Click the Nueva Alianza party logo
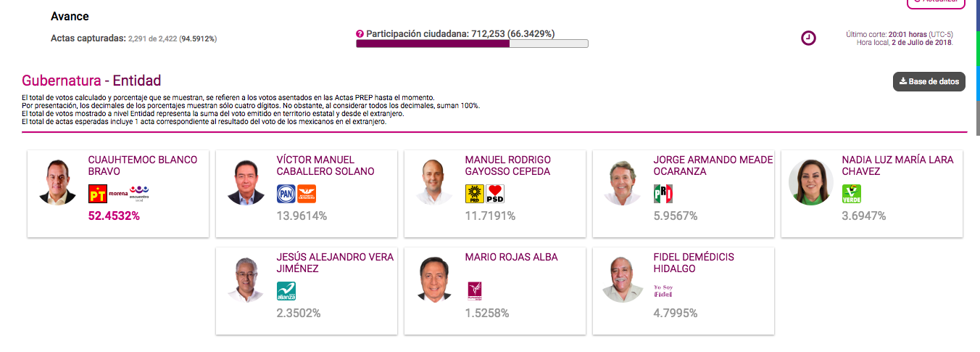 pos(286,291)
